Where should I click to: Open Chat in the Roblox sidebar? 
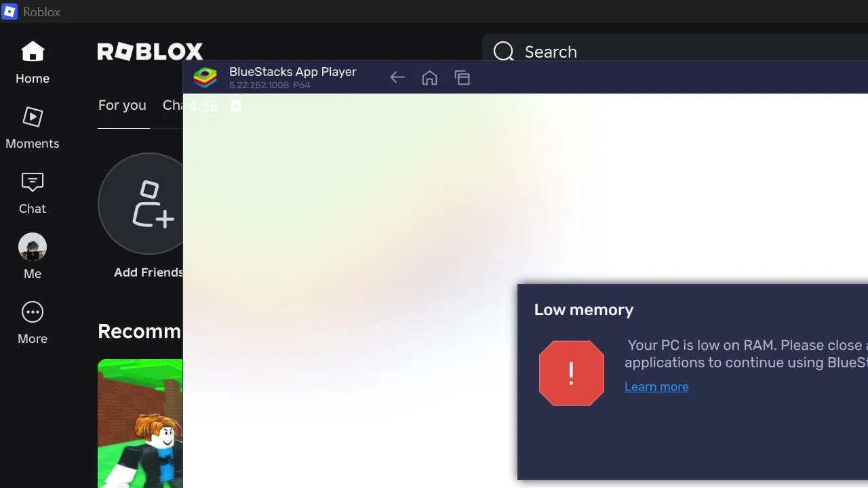click(x=33, y=192)
